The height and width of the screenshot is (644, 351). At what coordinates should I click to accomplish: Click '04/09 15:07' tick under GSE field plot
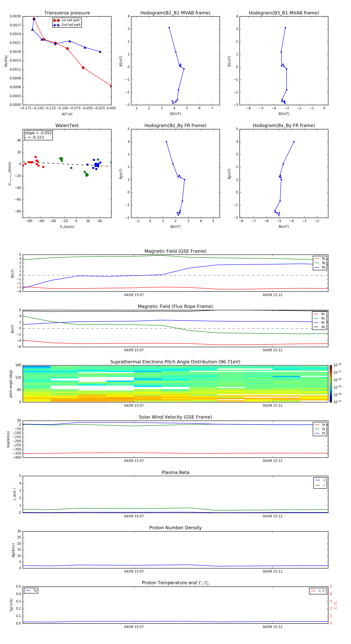(134, 295)
